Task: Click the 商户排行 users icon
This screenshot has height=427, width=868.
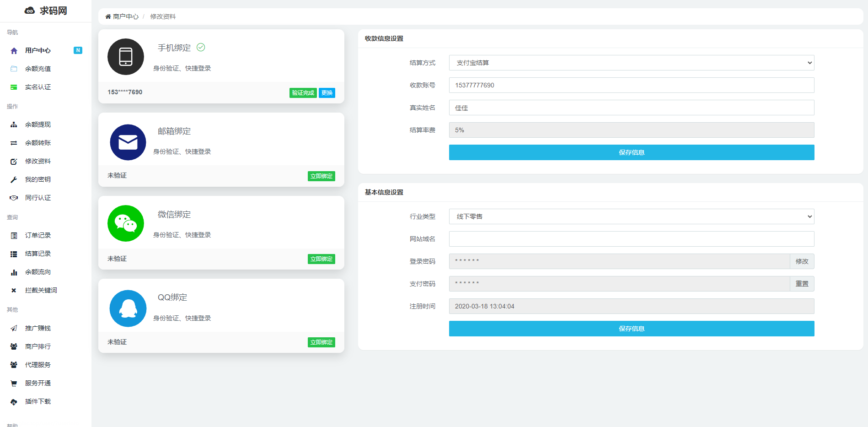Action: click(14, 346)
